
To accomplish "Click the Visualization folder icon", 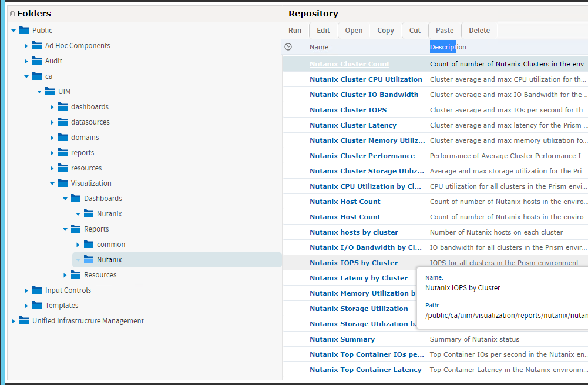I will coord(62,183).
